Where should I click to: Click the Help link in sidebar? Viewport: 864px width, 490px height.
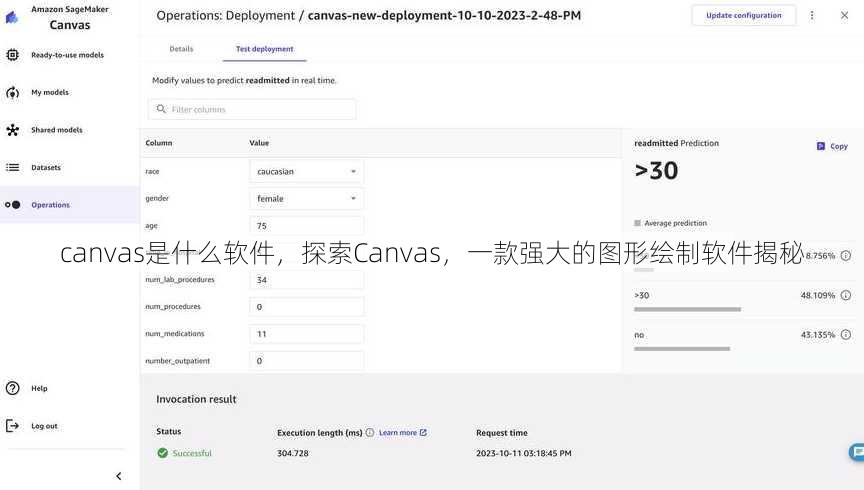(39, 389)
